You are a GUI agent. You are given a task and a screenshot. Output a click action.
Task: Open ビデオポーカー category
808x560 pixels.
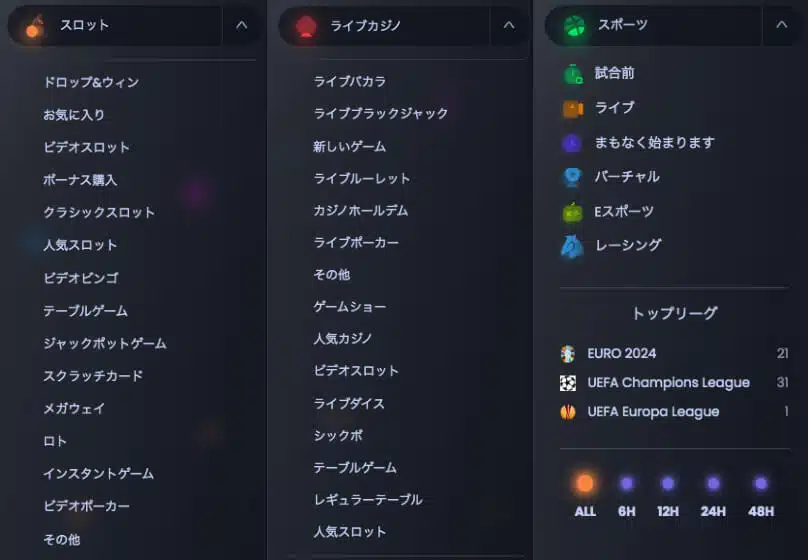pos(87,506)
